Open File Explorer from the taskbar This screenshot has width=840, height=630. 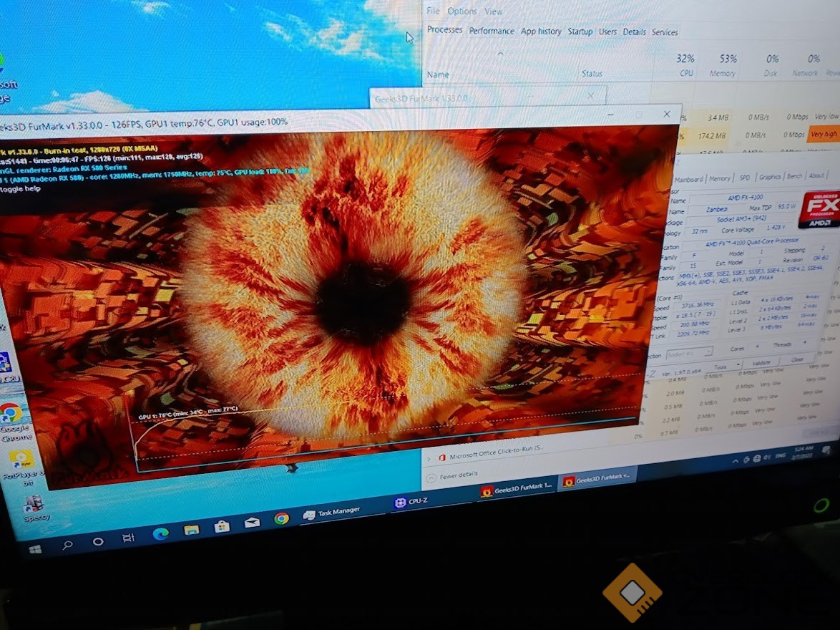(191, 530)
